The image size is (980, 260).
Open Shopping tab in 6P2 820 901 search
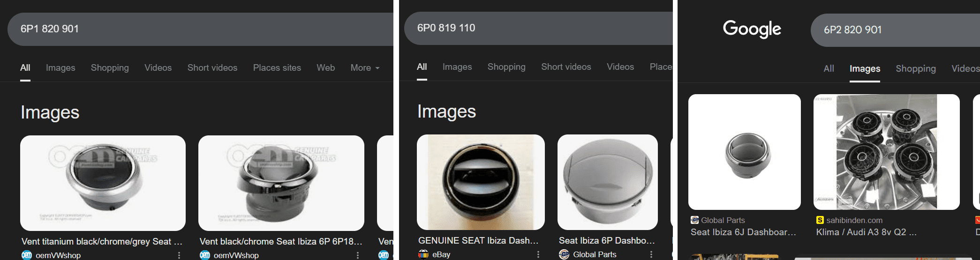(x=915, y=69)
